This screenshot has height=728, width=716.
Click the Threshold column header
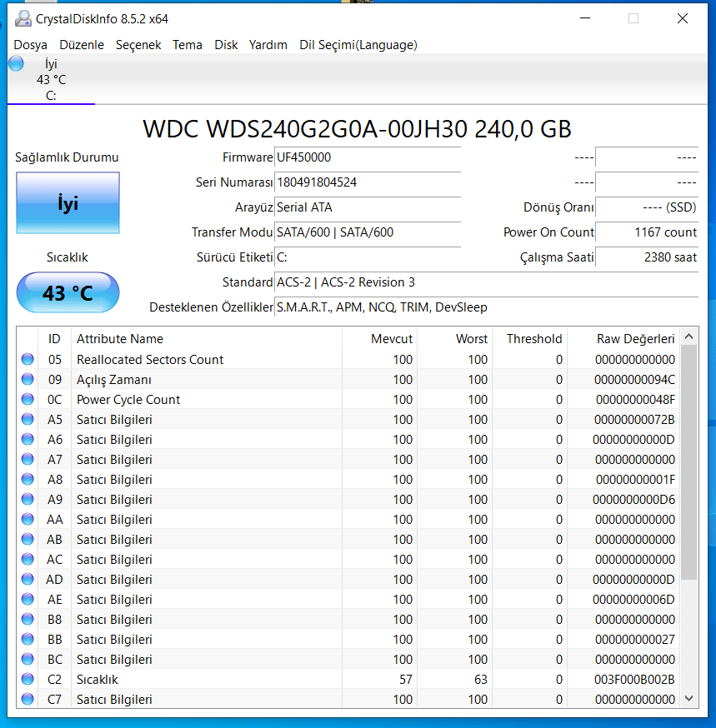click(529, 339)
